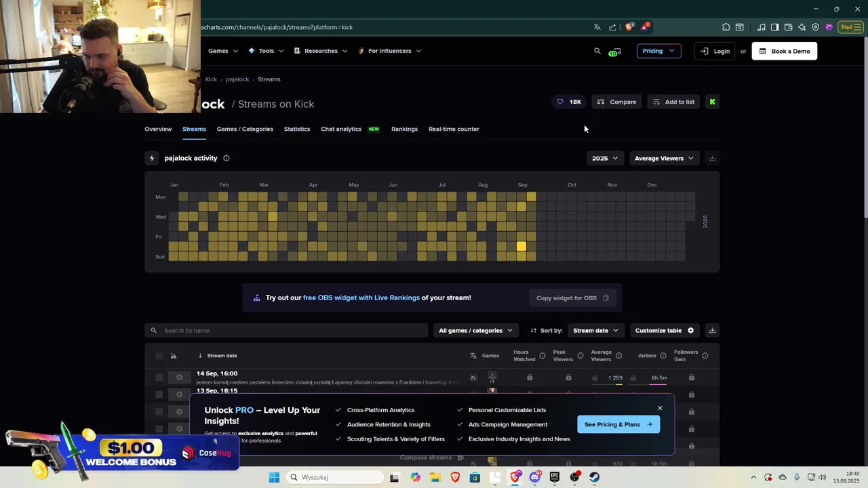Click the Login button
The height and width of the screenshot is (488, 868).
coord(715,51)
